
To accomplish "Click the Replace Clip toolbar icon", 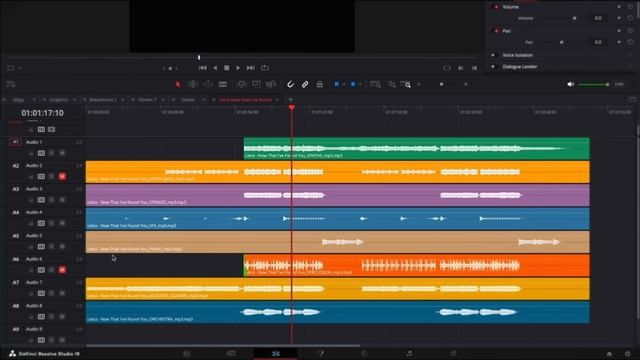I will (x=271, y=84).
